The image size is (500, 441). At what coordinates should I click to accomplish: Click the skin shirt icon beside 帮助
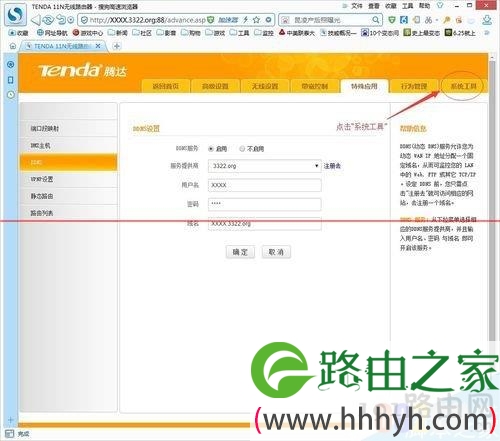tap(440, 5)
